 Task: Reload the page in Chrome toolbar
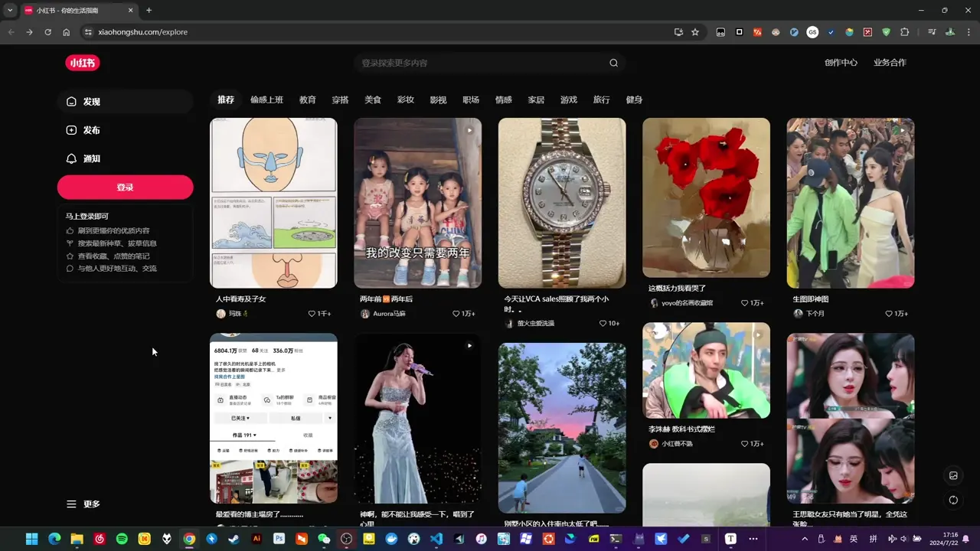click(x=47, y=32)
